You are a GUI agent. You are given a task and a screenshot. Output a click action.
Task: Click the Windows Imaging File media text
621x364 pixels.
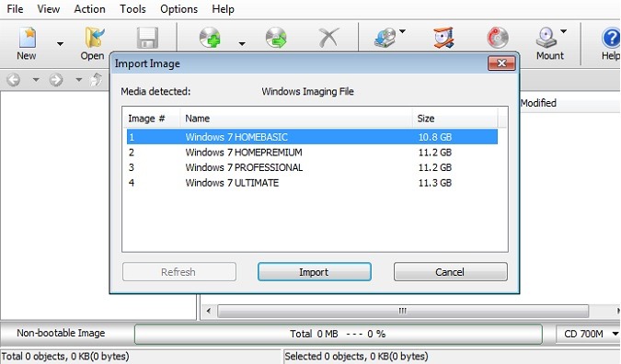(x=307, y=92)
